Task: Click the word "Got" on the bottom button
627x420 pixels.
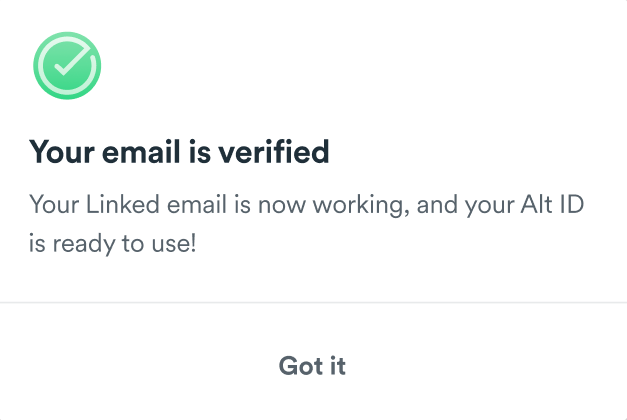Action: point(298,366)
